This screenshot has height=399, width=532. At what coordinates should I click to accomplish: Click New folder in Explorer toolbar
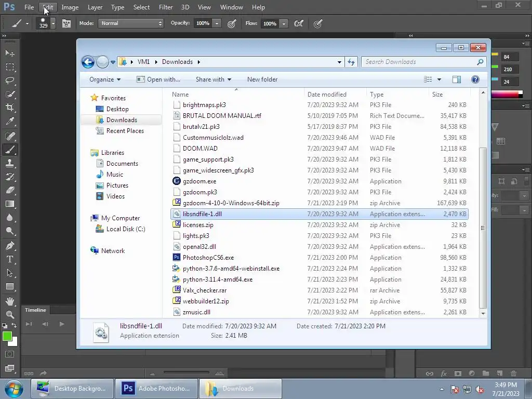pyautogui.click(x=262, y=79)
